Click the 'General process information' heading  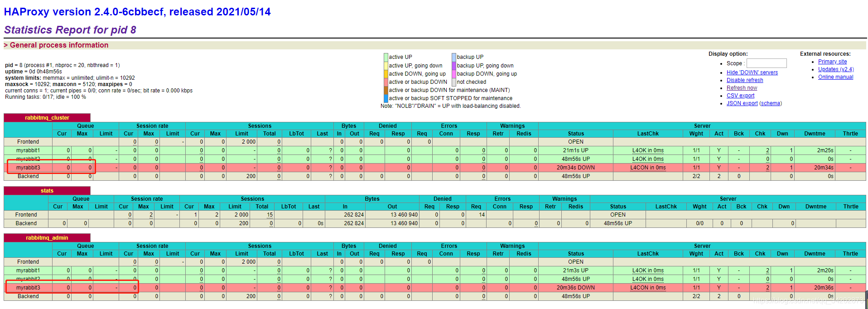coord(59,45)
